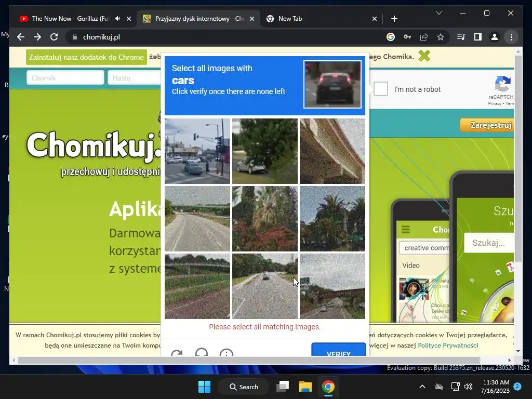Select the bridge over grassy field tile
The width and height of the screenshot is (532, 399).
point(197,286)
